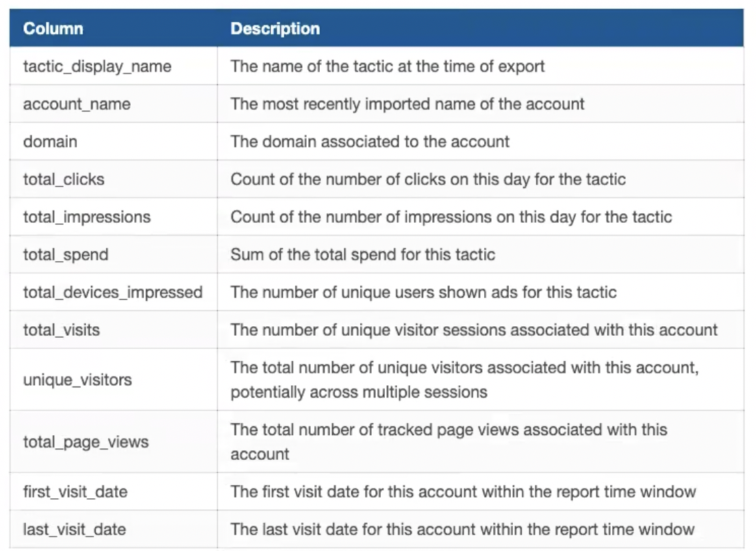Click 'The last visit date for this account' description
Screen dimensions: 756x551
tap(462, 529)
